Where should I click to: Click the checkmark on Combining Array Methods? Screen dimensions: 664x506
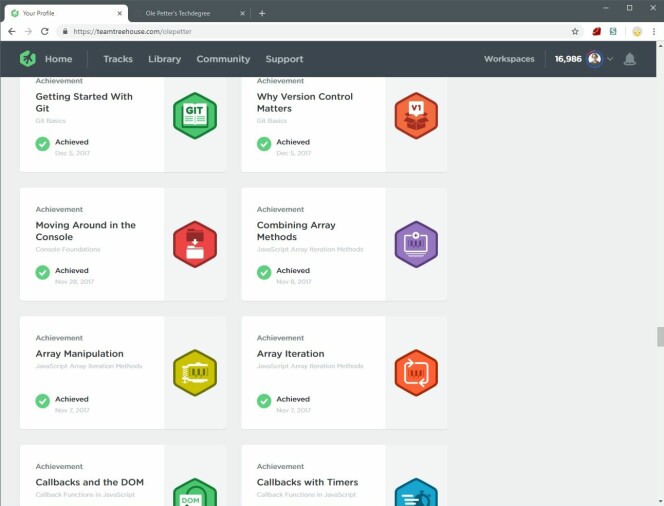[x=264, y=272]
